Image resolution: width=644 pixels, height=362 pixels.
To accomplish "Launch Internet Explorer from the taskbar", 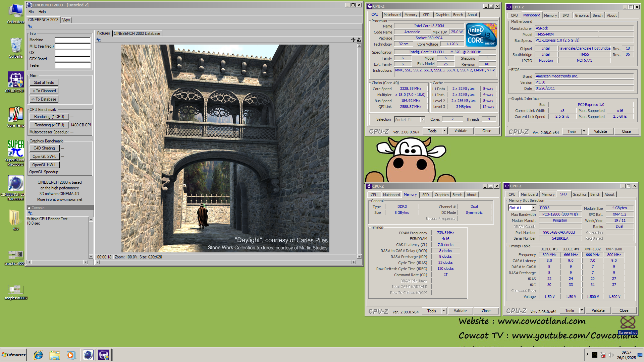I will tap(38, 355).
